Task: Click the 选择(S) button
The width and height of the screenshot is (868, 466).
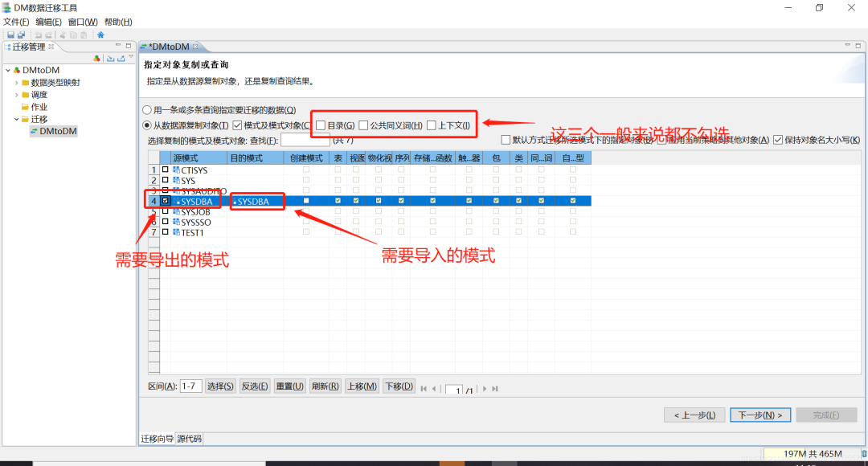Action: 219,386
